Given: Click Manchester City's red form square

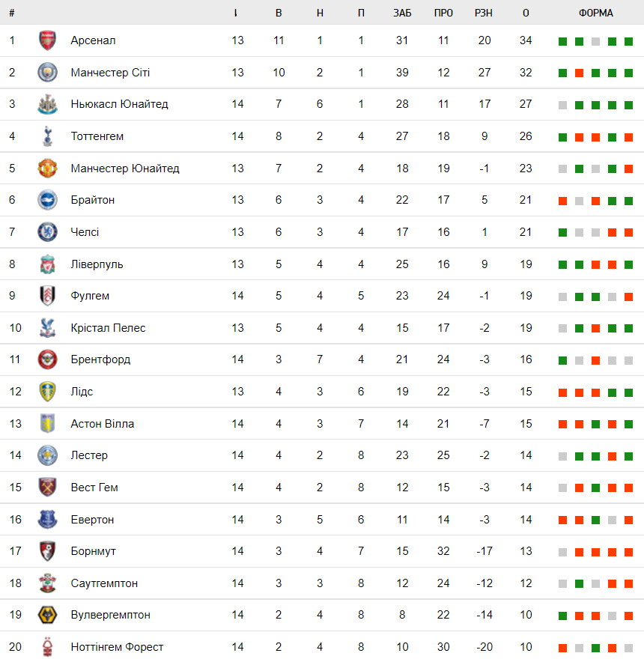Looking at the screenshot, I should pyautogui.click(x=579, y=73).
